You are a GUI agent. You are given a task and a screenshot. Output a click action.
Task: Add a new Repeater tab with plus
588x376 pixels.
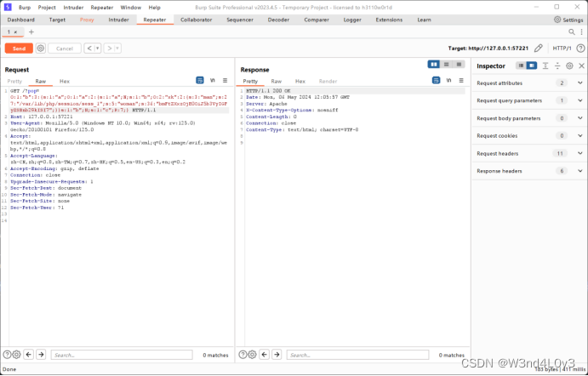point(31,31)
